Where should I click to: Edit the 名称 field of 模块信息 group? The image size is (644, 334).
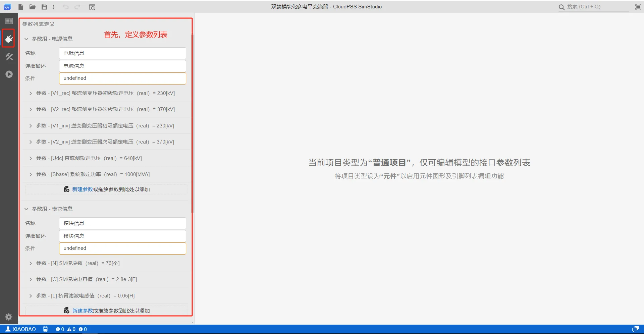(x=122, y=223)
